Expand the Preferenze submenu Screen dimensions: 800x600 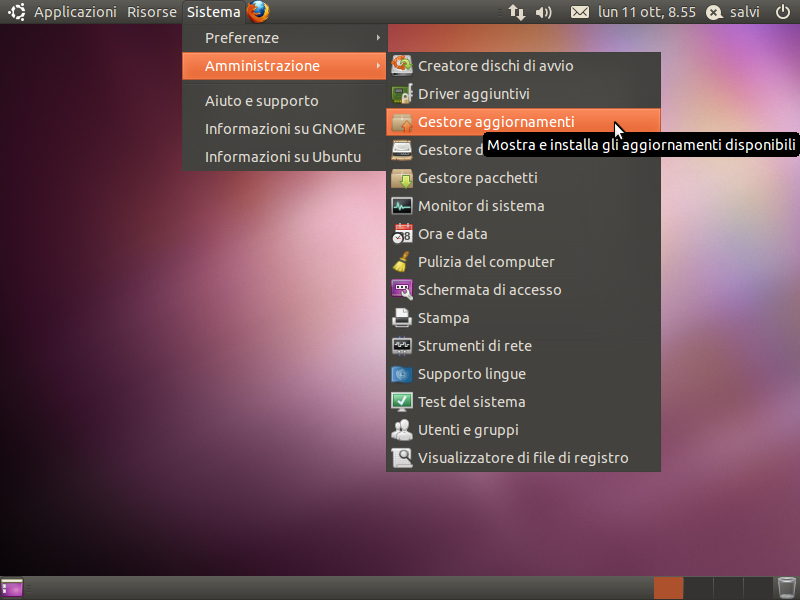tap(284, 38)
